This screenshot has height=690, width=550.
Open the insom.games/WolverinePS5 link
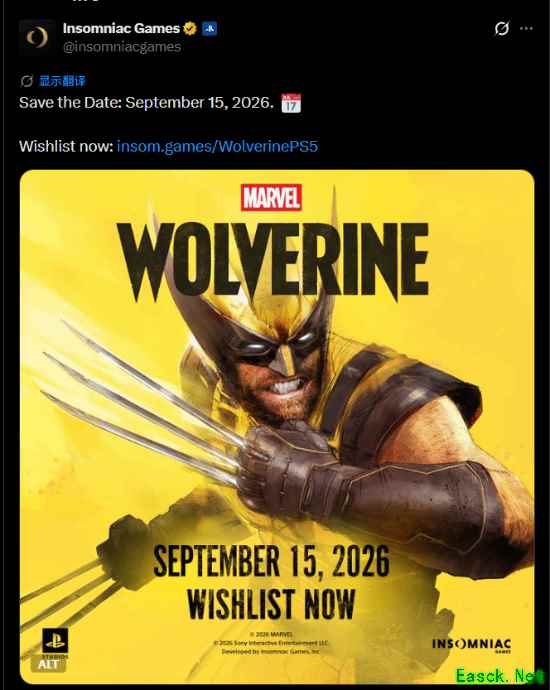click(x=217, y=146)
